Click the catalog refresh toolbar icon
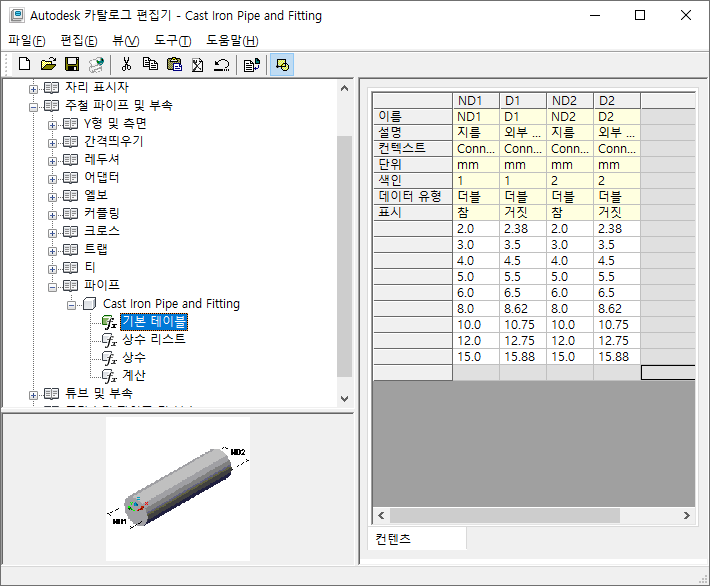The height and width of the screenshot is (586, 710). pyautogui.click(x=251, y=65)
